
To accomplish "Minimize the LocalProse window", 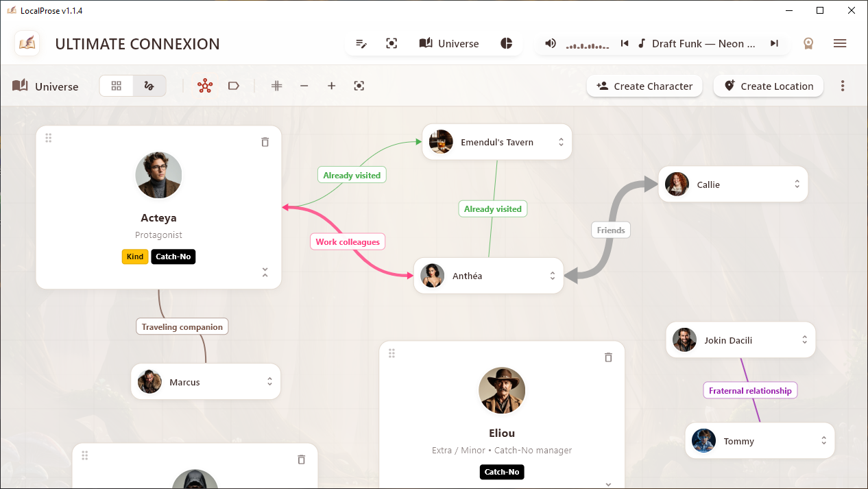I will (788, 10).
